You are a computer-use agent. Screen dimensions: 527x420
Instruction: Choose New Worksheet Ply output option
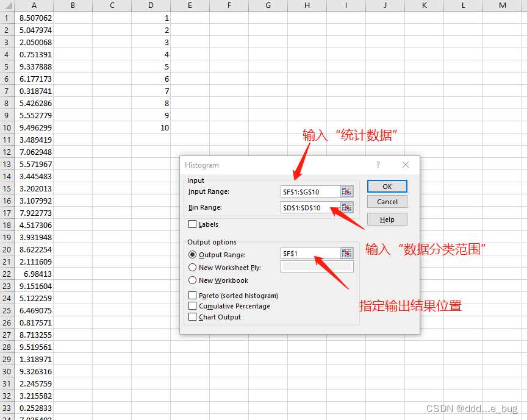(192, 267)
